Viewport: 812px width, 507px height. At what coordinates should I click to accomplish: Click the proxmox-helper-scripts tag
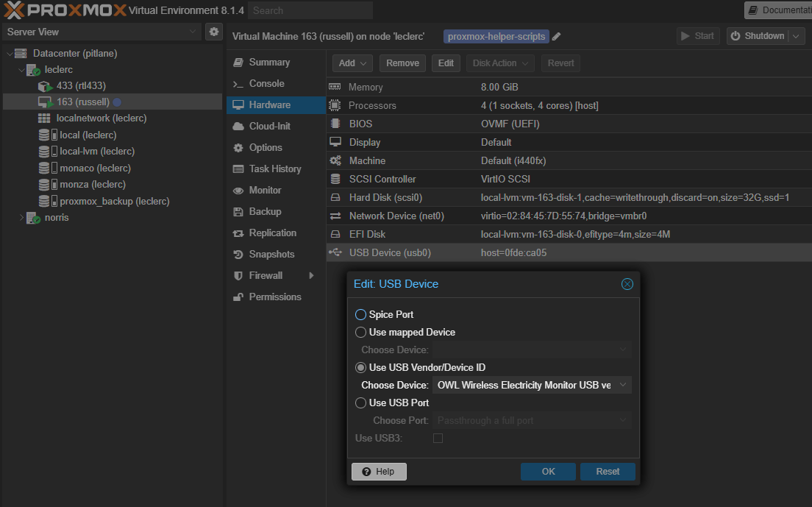(496, 36)
